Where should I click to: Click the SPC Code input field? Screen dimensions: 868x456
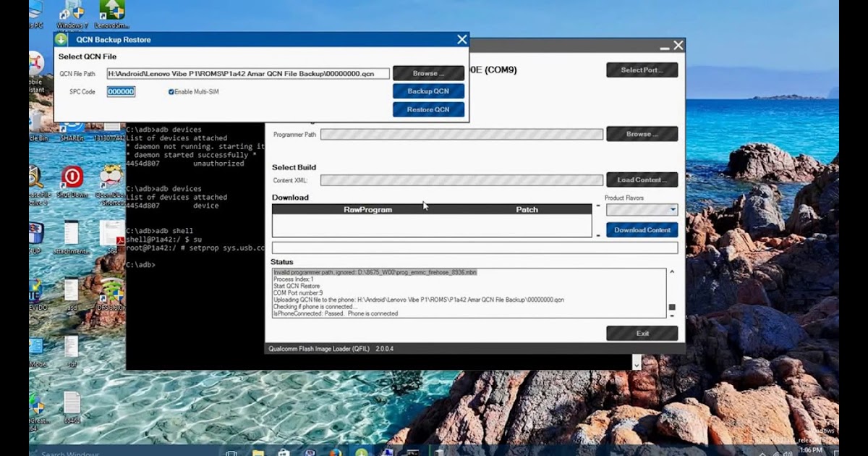(x=121, y=92)
